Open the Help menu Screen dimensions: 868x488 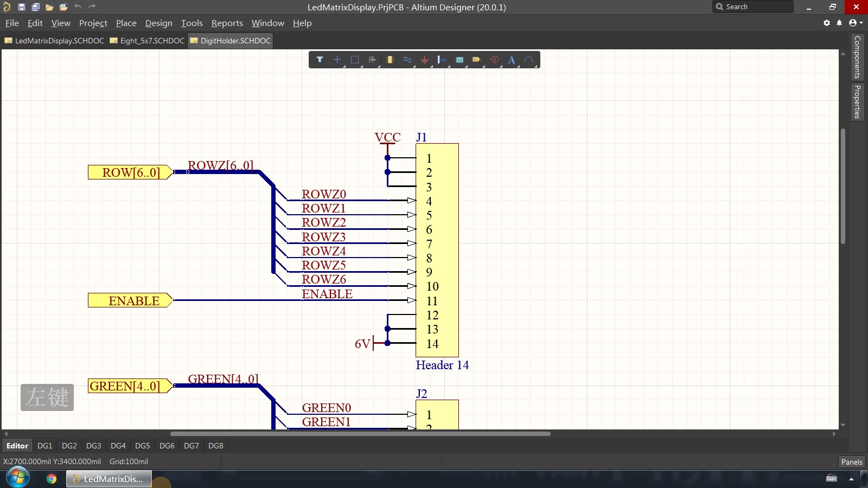coord(302,23)
